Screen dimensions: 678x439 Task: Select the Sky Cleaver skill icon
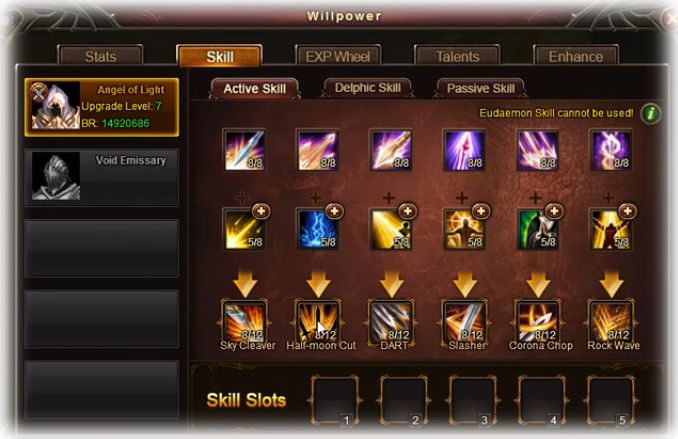coord(245,322)
